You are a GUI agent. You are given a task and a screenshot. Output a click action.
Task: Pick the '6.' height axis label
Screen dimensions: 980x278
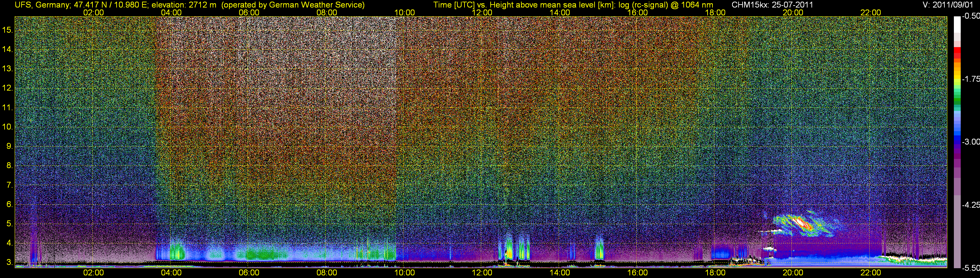pyautogui.click(x=9, y=204)
